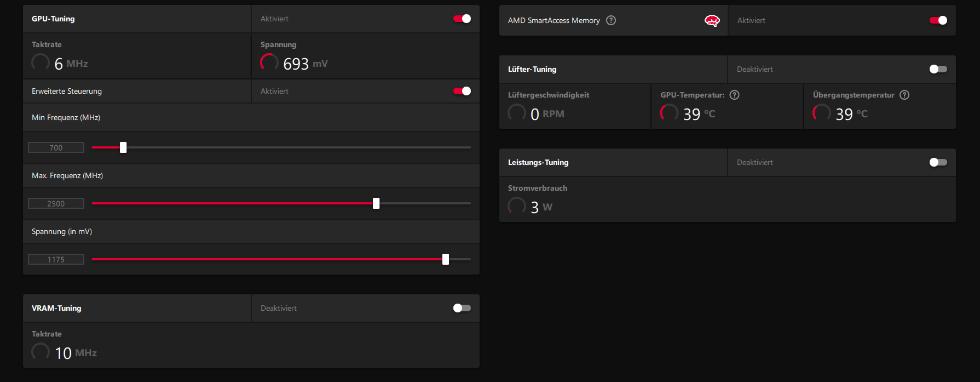Click the Spannung (in mV) slider handle

(446, 259)
